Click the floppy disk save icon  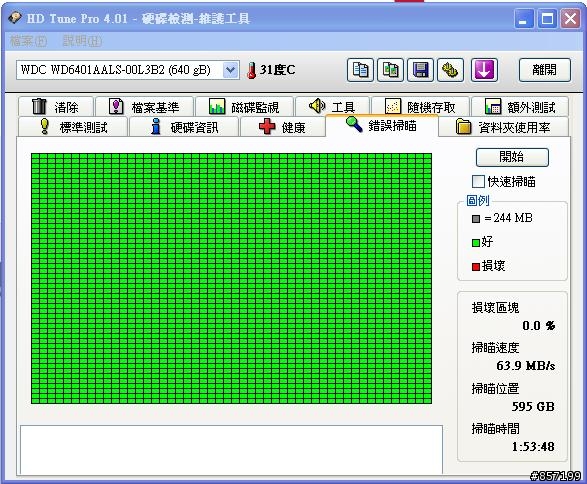(x=420, y=70)
